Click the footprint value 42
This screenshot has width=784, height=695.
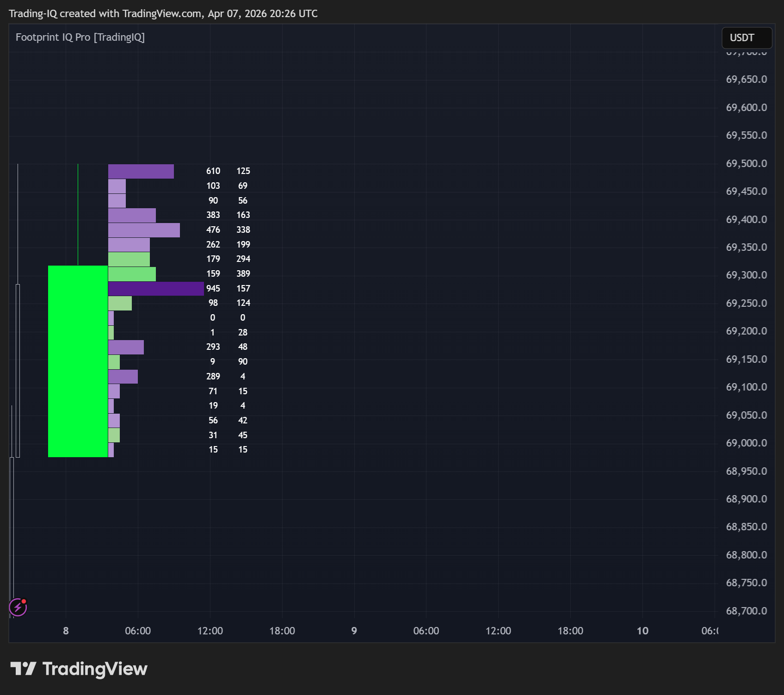(x=243, y=421)
